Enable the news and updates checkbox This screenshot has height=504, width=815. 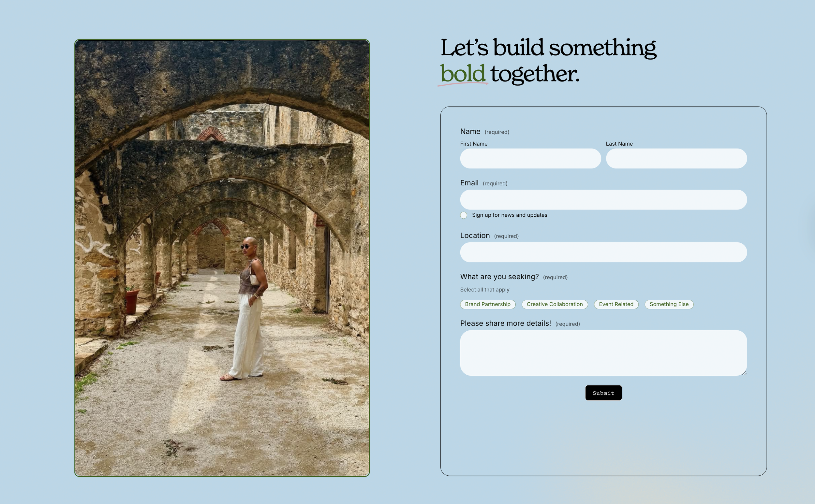pyautogui.click(x=464, y=215)
